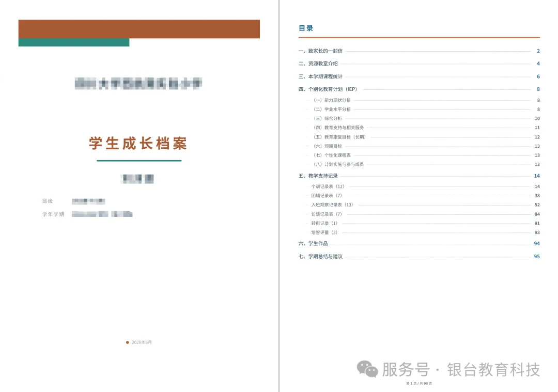Go to 团辅记录表 (7) entry

tap(327, 196)
